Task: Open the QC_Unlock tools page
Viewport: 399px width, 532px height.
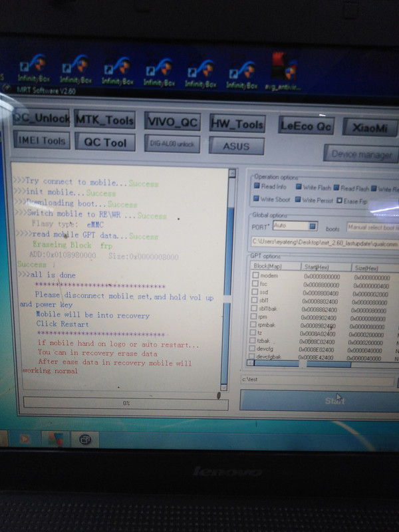Action: click(x=41, y=118)
